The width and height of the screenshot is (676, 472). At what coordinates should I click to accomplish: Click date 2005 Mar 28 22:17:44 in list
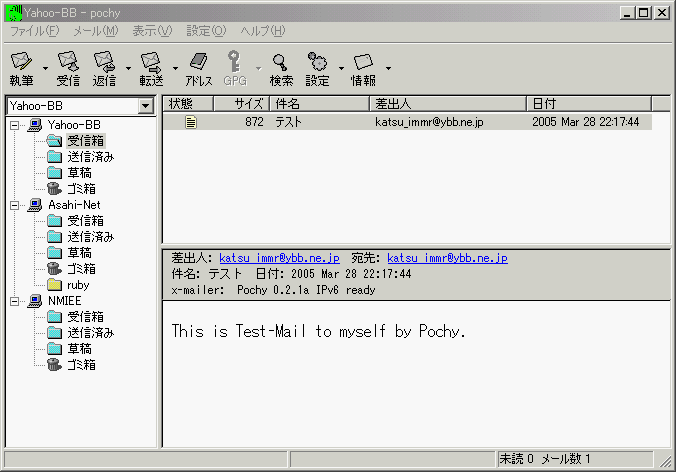point(585,122)
